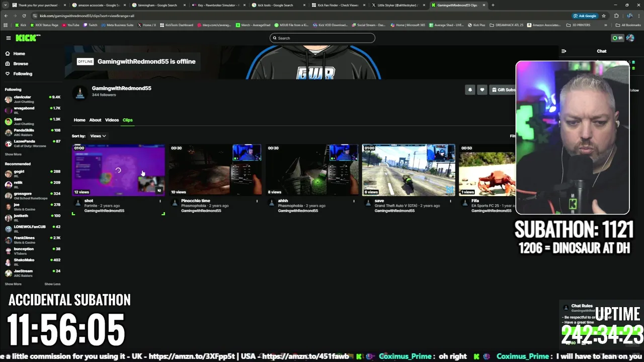Image resolution: width=644 pixels, height=362 pixels.
Task: Click the Ask Google button
Action: click(585, 16)
